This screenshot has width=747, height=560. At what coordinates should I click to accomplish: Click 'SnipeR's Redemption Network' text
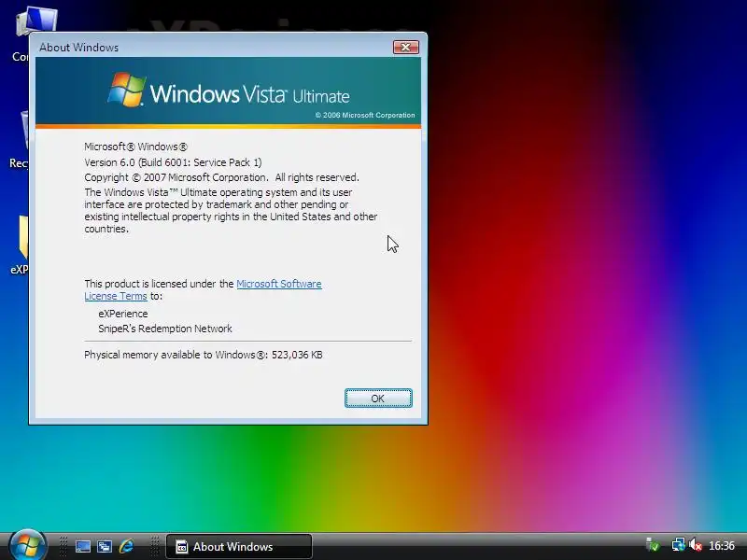pos(165,329)
